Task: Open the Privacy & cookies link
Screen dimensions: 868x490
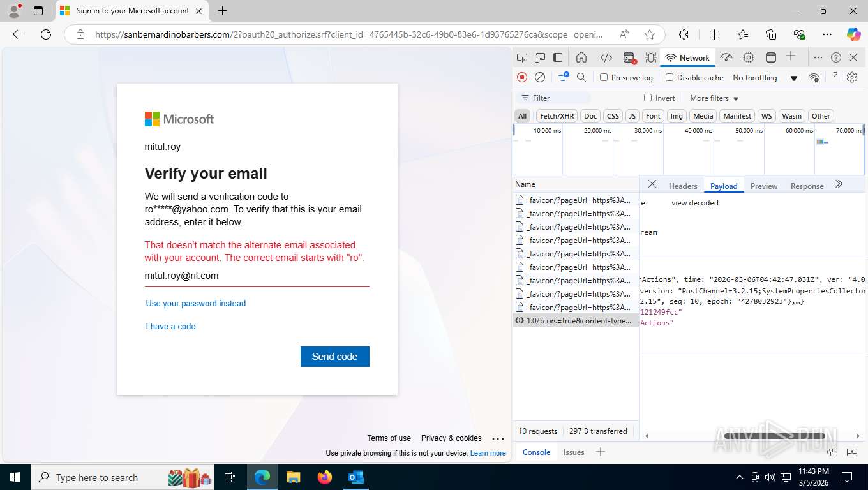Action: 451,438
